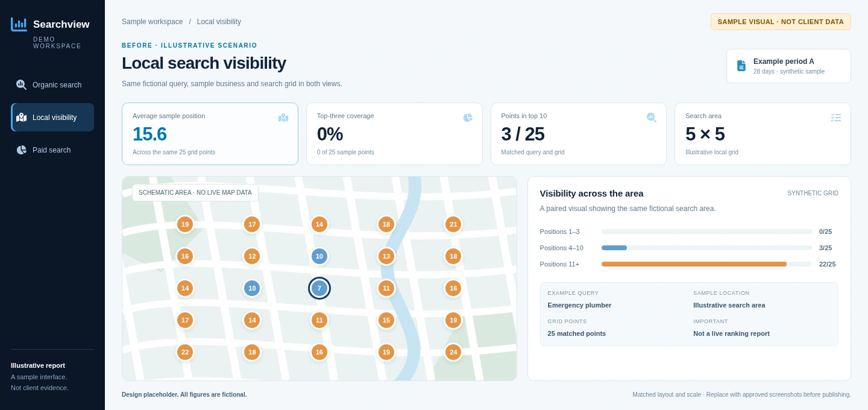Image resolution: width=868 pixels, height=410 pixels.
Task: Go to the Sample workspace breadcrumb
Action: tap(152, 22)
